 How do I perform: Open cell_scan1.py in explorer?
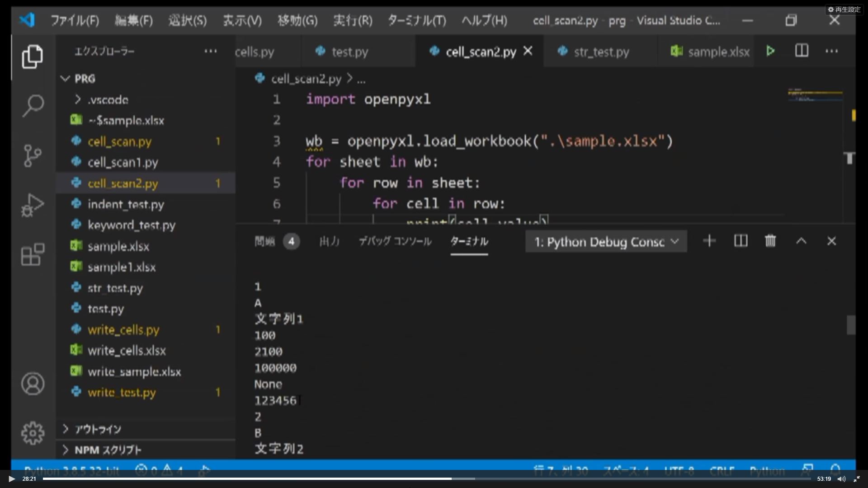(x=146, y=162)
